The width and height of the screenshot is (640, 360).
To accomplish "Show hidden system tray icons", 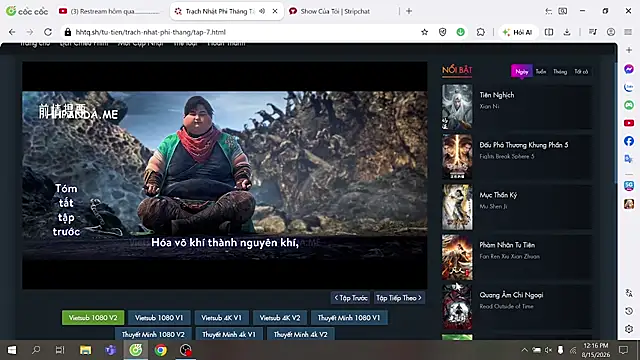I will [524, 350].
